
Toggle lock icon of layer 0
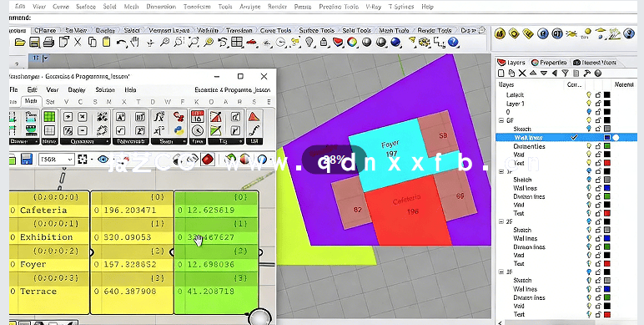coord(598,112)
